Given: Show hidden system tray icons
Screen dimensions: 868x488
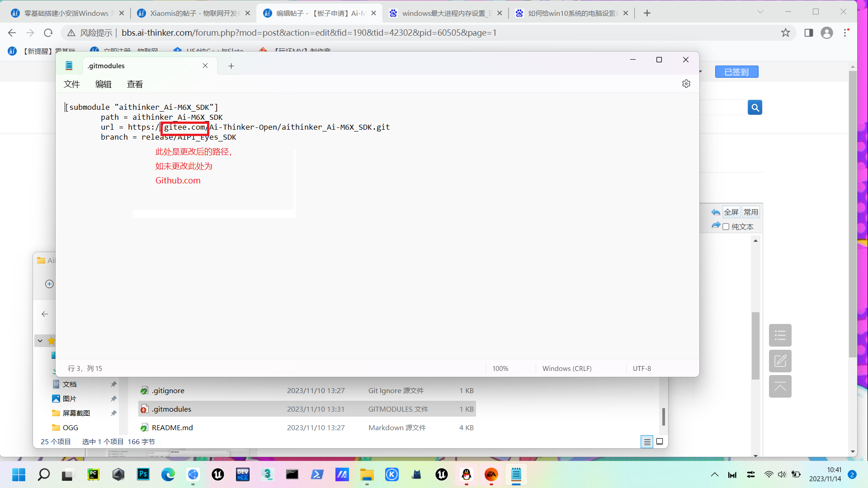Looking at the screenshot, I should point(715,475).
